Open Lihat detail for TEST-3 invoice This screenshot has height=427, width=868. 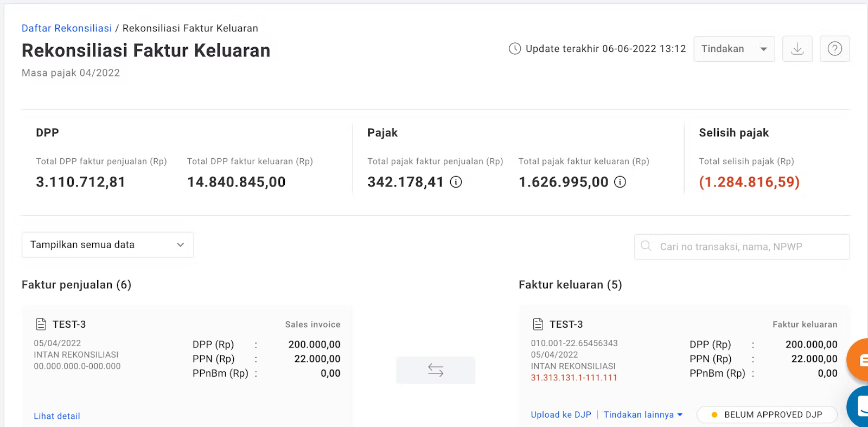coord(57,416)
